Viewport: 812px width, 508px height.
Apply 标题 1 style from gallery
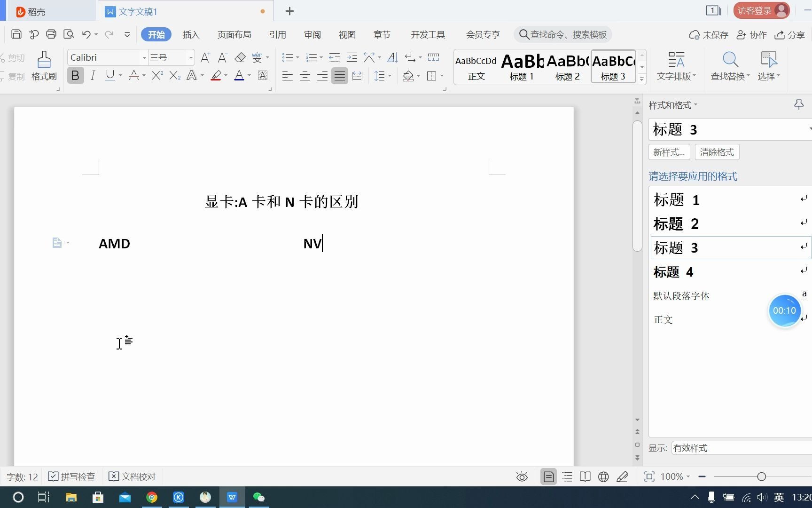pos(522,67)
